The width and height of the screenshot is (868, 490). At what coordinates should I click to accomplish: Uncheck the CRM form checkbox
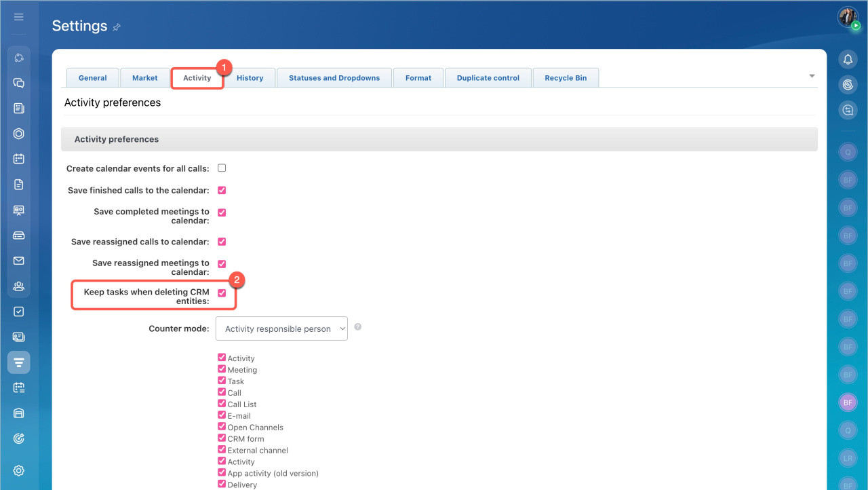pos(222,438)
